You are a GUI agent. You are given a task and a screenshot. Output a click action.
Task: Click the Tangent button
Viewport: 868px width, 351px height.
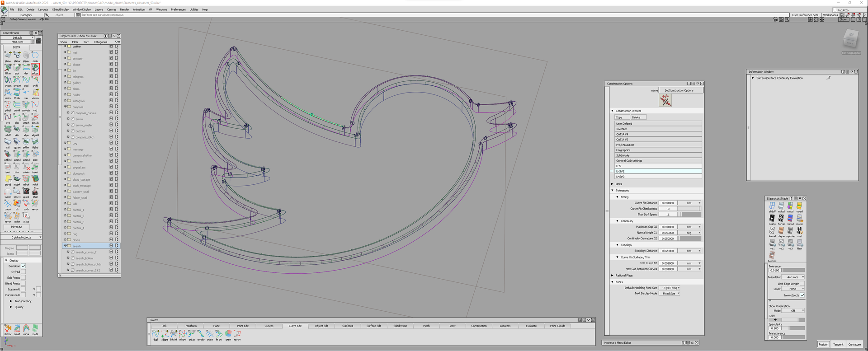click(838, 344)
